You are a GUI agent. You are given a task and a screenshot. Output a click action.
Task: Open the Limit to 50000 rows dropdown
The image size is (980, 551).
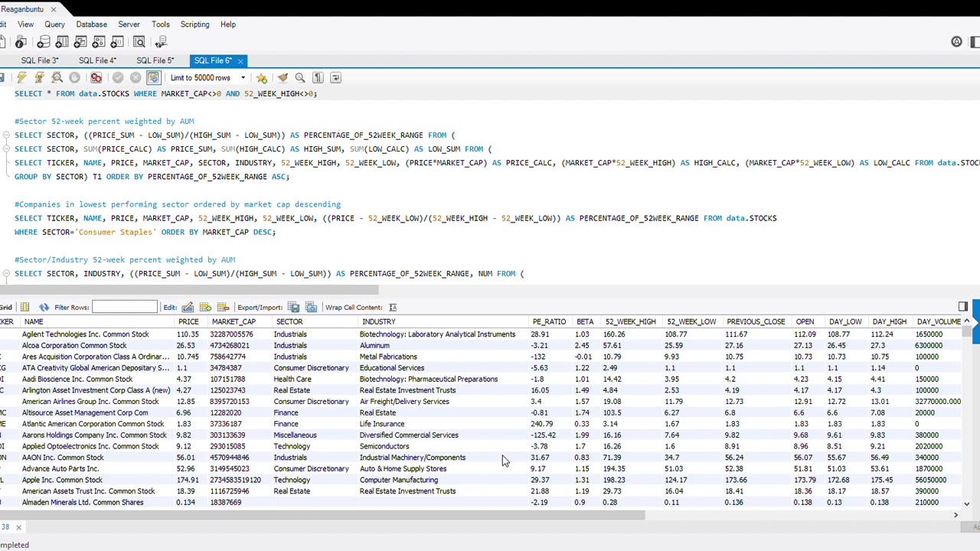click(207, 77)
